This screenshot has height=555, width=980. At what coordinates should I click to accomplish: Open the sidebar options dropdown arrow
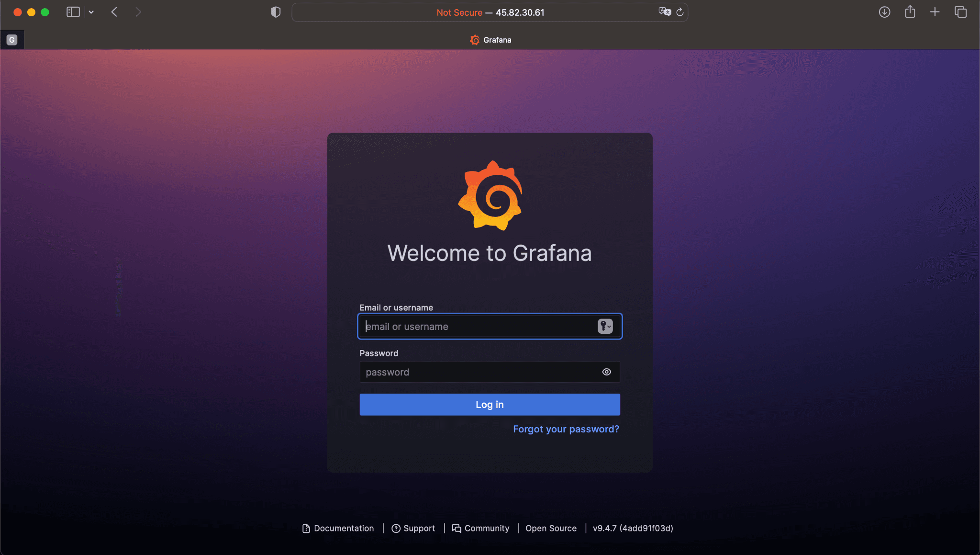(x=91, y=12)
